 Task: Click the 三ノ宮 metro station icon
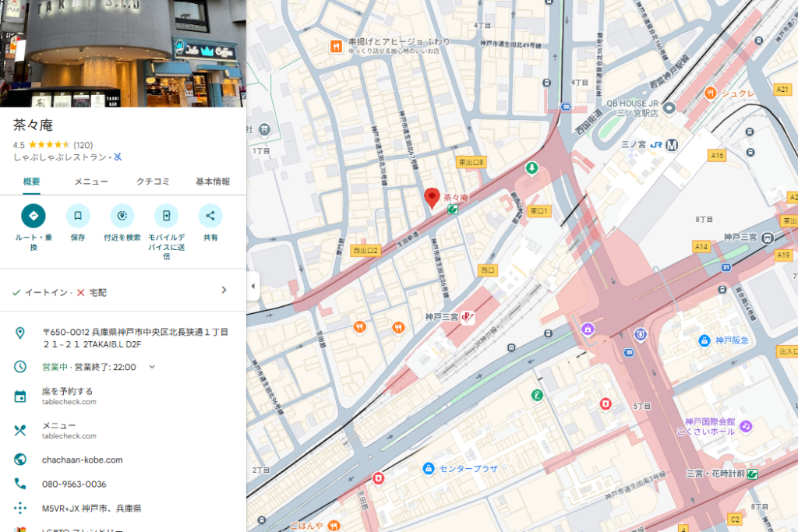[672, 144]
